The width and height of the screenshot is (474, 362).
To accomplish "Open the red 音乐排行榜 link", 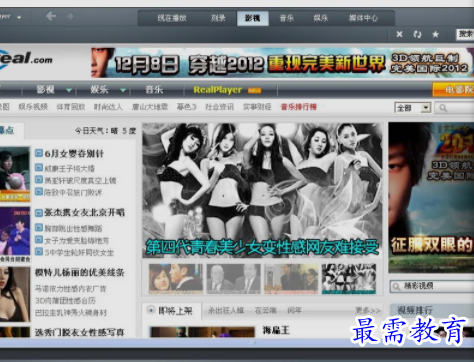I will pyautogui.click(x=299, y=107).
